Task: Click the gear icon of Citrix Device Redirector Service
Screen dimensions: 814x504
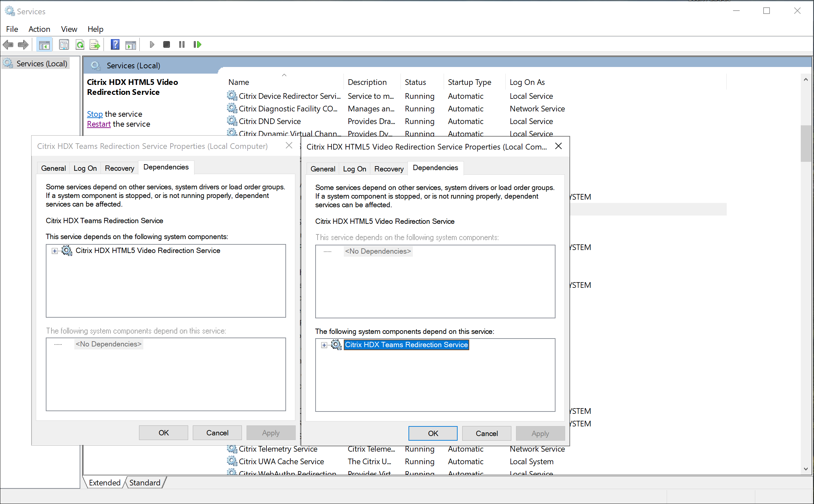Action: pyautogui.click(x=232, y=96)
